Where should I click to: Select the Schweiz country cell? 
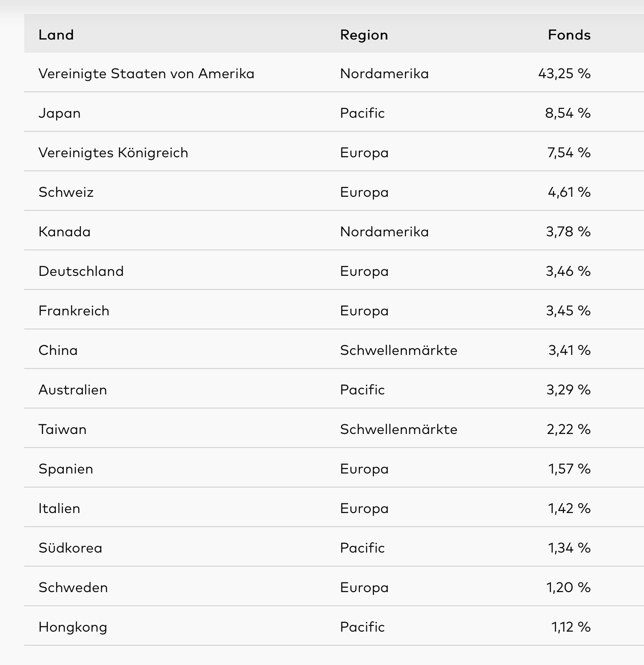[66, 192]
